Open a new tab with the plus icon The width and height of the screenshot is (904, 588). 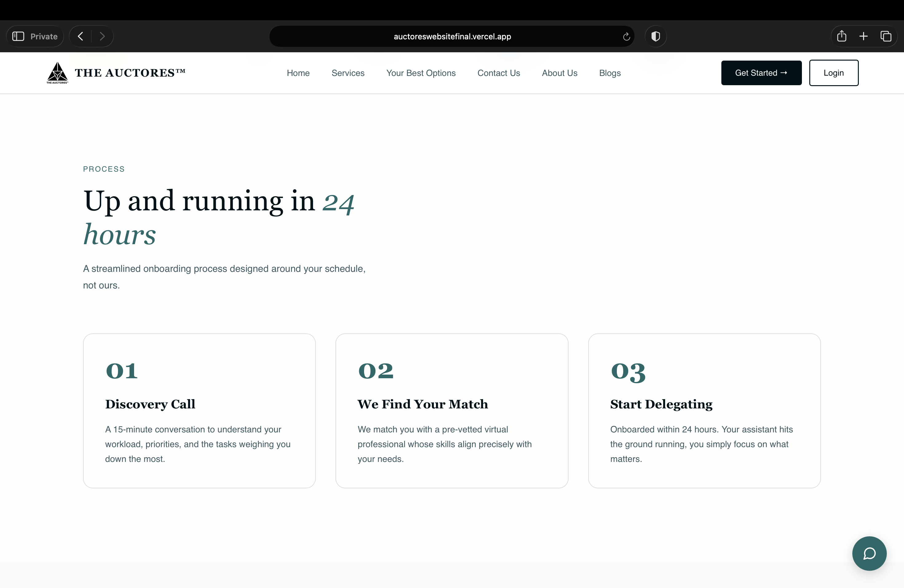coord(863,36)
